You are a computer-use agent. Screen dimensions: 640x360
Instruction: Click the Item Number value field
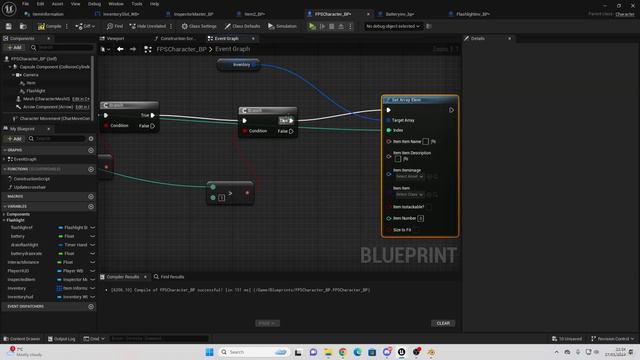coord(420,218)
